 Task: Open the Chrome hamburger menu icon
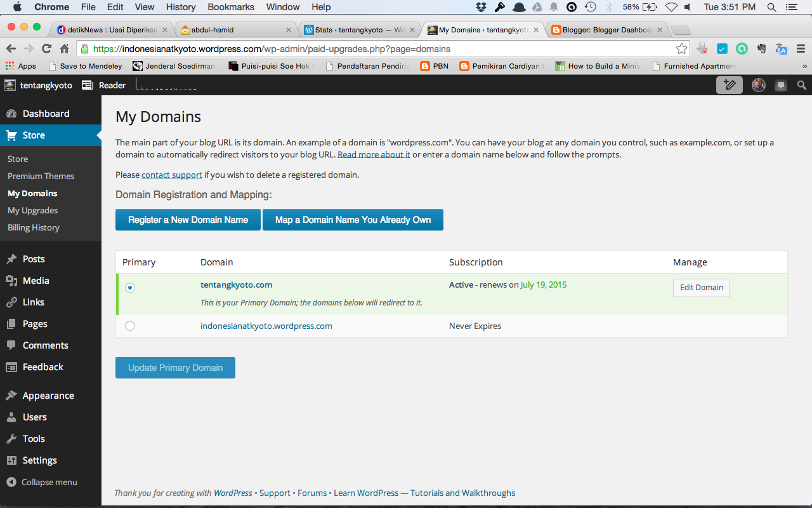point(801,49)
